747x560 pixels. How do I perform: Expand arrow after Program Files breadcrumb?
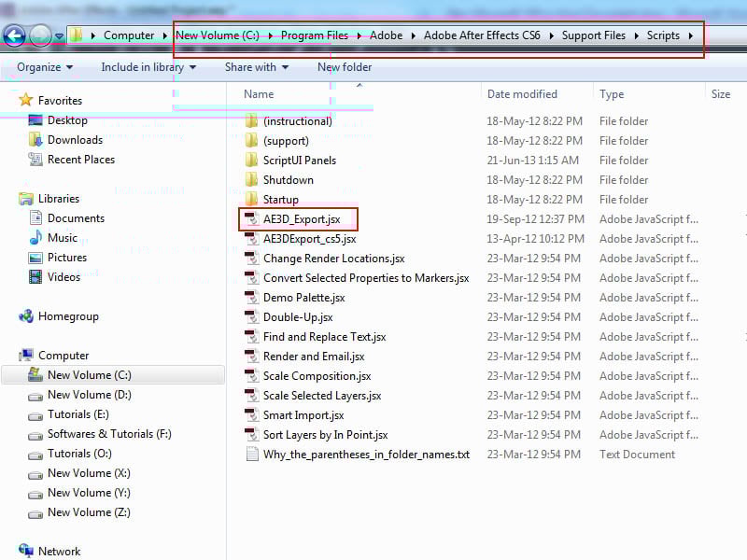(359, 35)
